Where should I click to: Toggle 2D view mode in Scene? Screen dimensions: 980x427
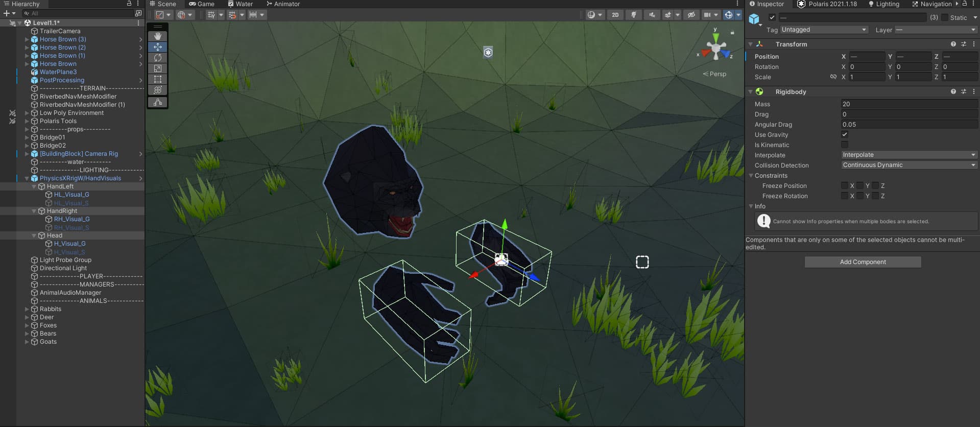615,15
